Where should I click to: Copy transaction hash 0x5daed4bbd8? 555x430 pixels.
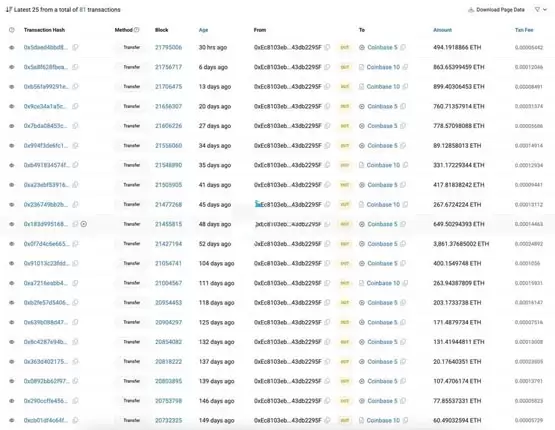click(x=75, y=47)
